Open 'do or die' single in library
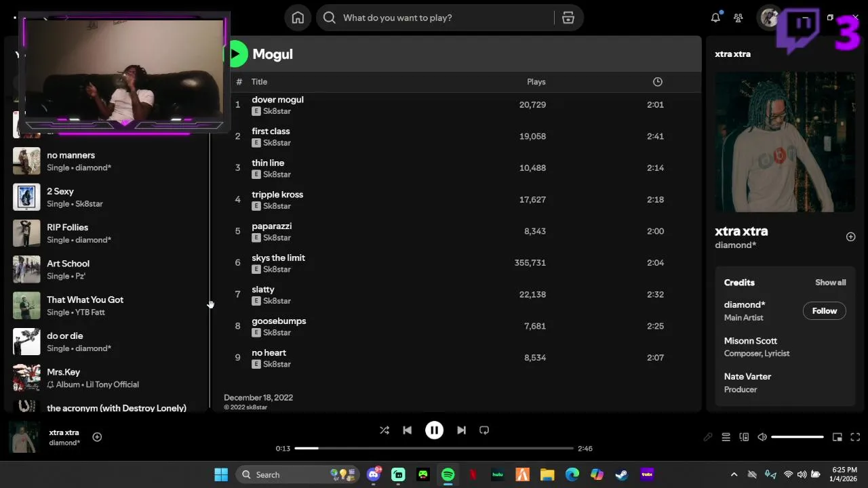 click(x=108, y=342)
